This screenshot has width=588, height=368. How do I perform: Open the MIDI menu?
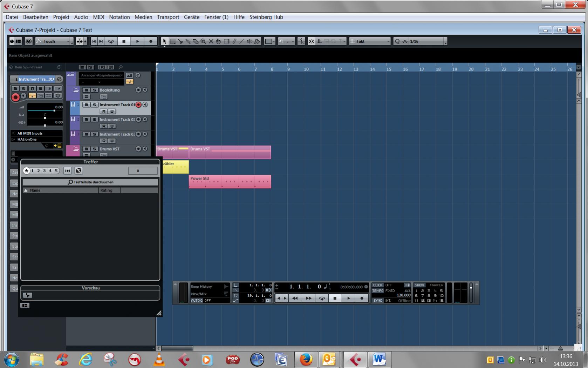pos(99,17)
